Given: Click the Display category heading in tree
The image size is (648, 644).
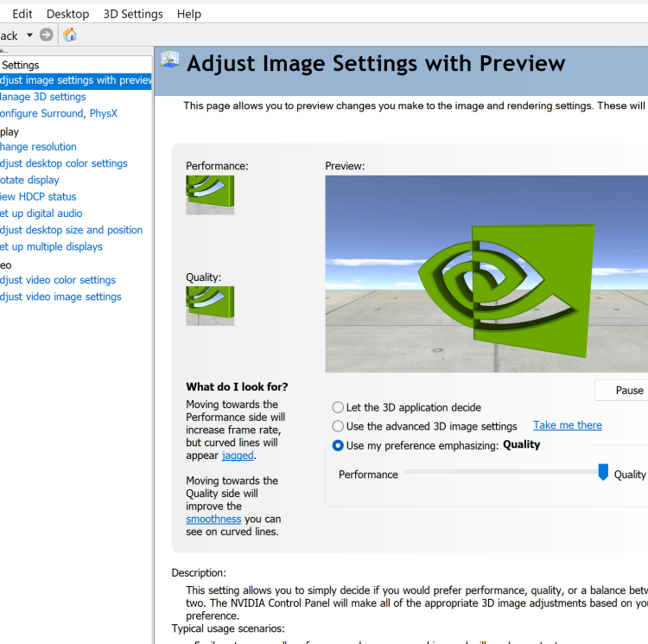Looking at the screenshot, I should 10,132.
